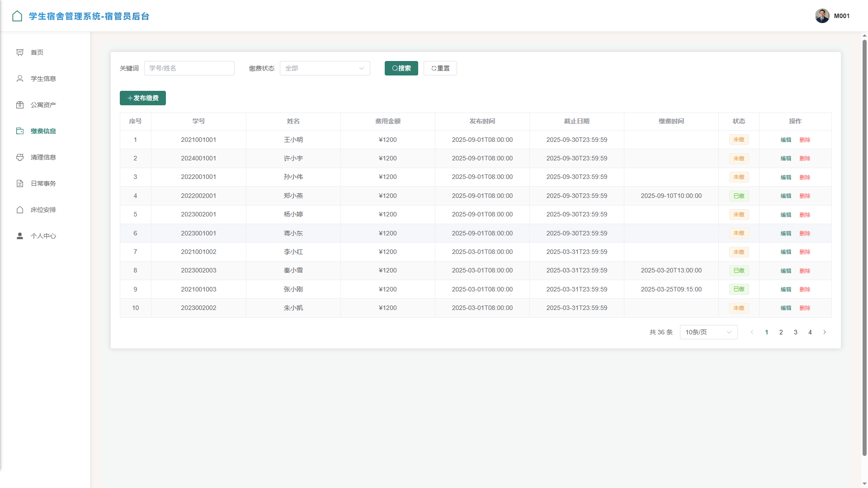This screenshot has width=868, height=488.
Task: Delete the 郑小燕 payment record
Action: pos(805,196)
